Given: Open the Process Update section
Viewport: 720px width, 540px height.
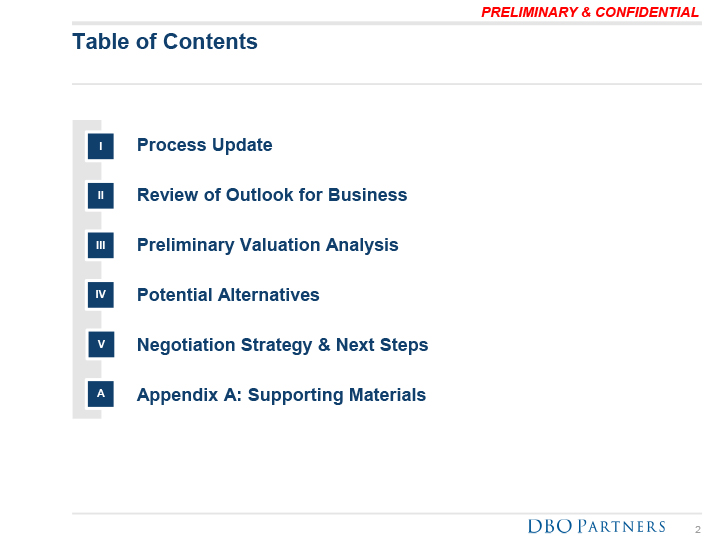Looking at the screenshot, I should click(x=204, y=146).
